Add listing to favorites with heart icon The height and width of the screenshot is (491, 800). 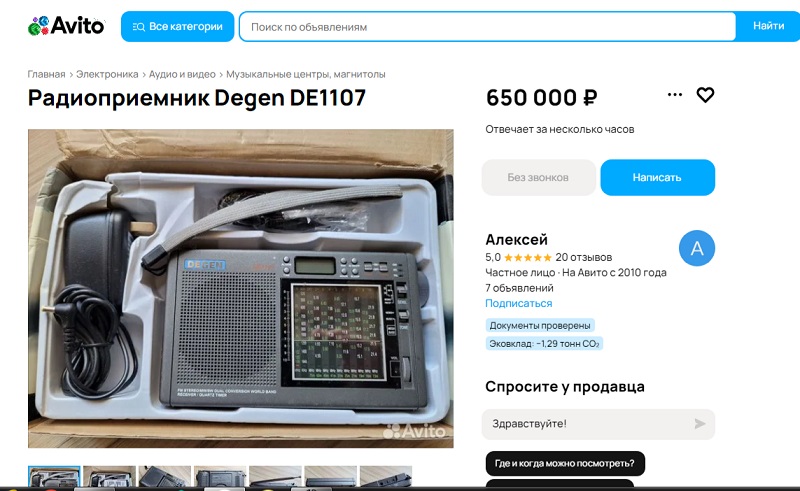click(x=705, y=95)
